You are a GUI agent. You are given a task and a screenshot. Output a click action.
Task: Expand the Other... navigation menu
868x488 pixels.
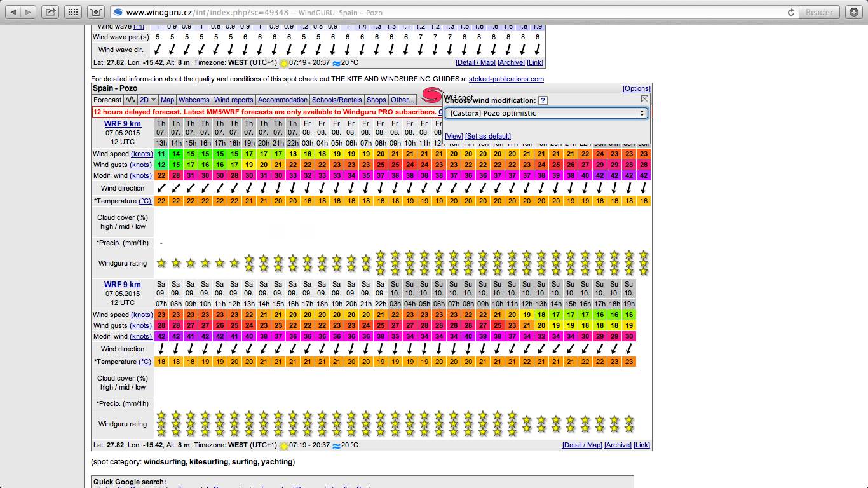(x=402, y=100)
